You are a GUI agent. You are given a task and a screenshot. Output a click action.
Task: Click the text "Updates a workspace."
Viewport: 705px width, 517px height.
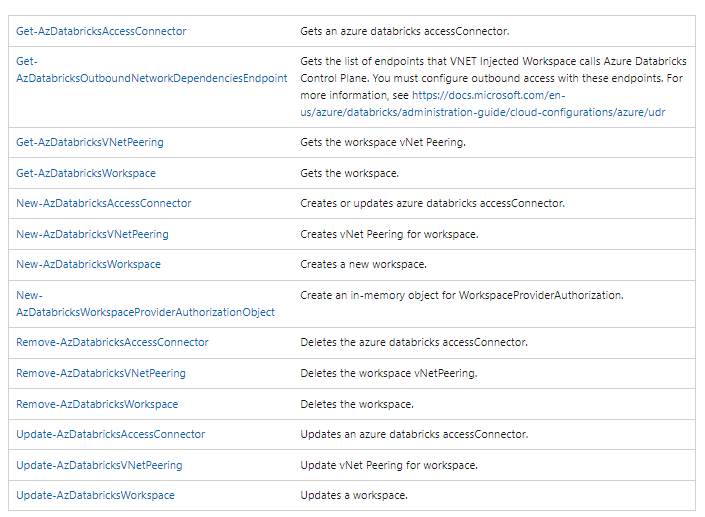[x=354, y=495]
